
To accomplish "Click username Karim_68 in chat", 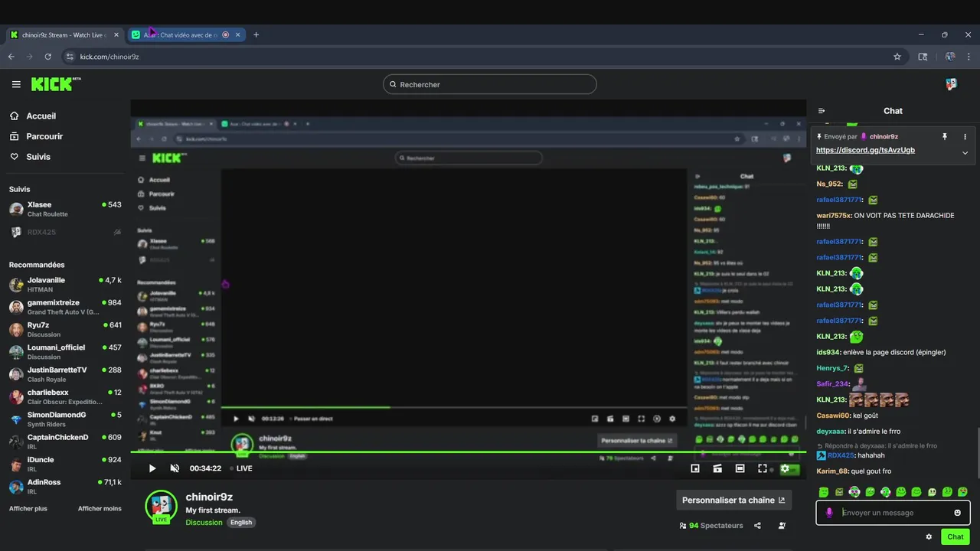I will click(831, 471).
